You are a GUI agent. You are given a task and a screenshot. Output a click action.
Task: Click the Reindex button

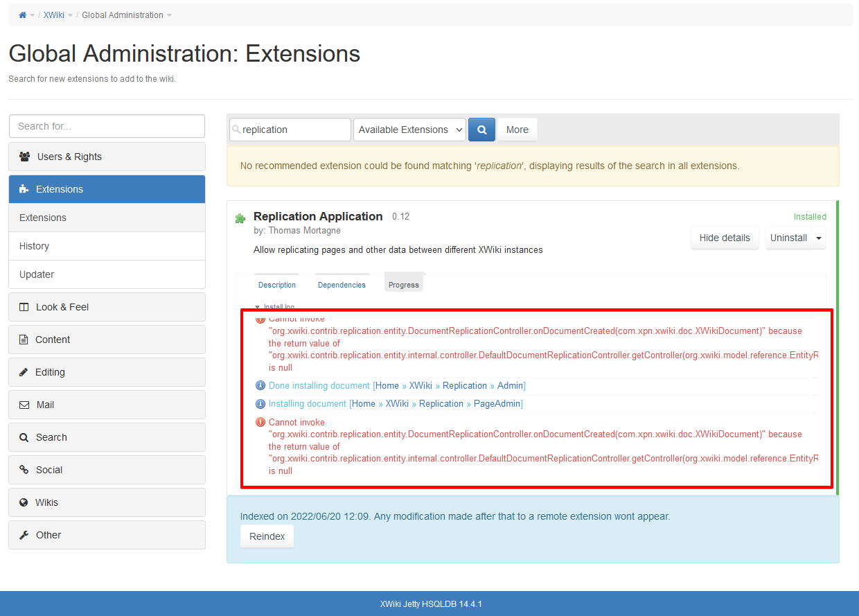pos(267,536)
